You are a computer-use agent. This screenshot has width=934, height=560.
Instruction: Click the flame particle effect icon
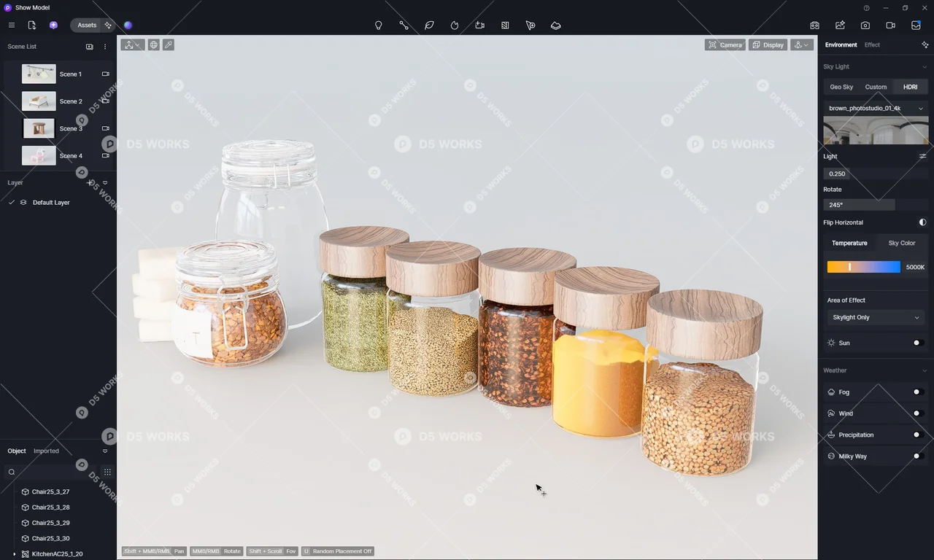(x=455, y=26)
